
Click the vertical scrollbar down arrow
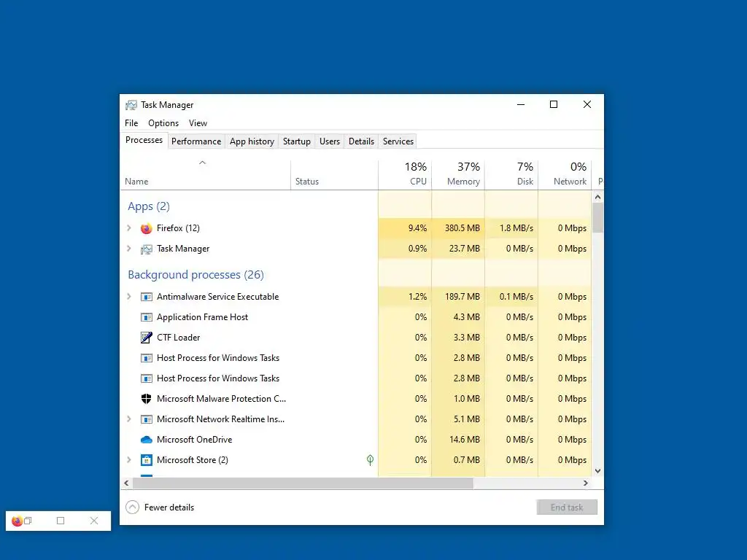click(598, 471)
